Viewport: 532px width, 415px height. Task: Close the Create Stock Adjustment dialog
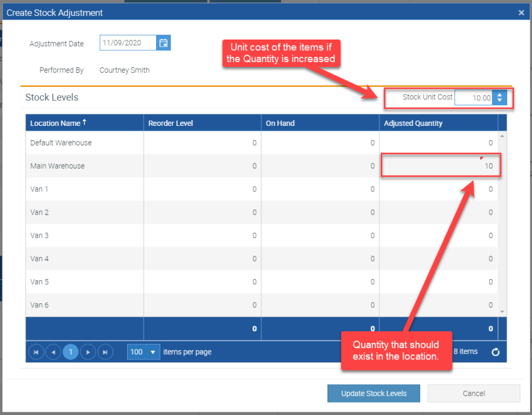pyautogui.click(x=521, y=13)
